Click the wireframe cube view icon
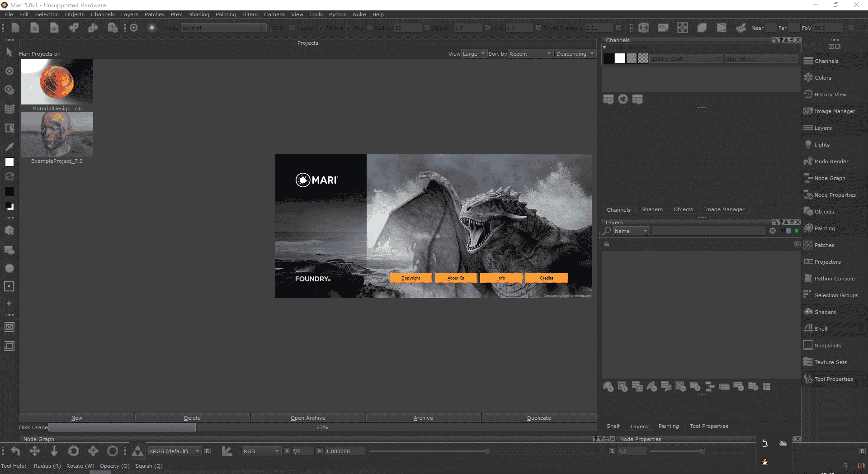The image size is (868, 474). [x=644, y=28]
